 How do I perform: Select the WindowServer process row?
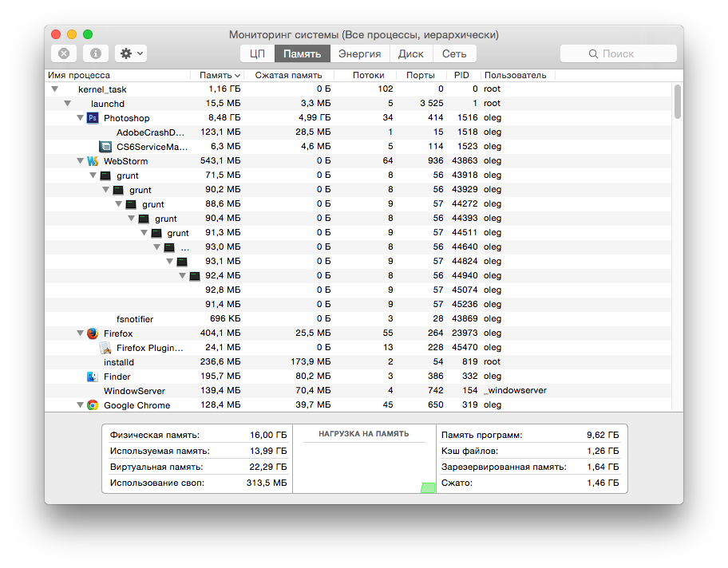click(x=358, y=391)
